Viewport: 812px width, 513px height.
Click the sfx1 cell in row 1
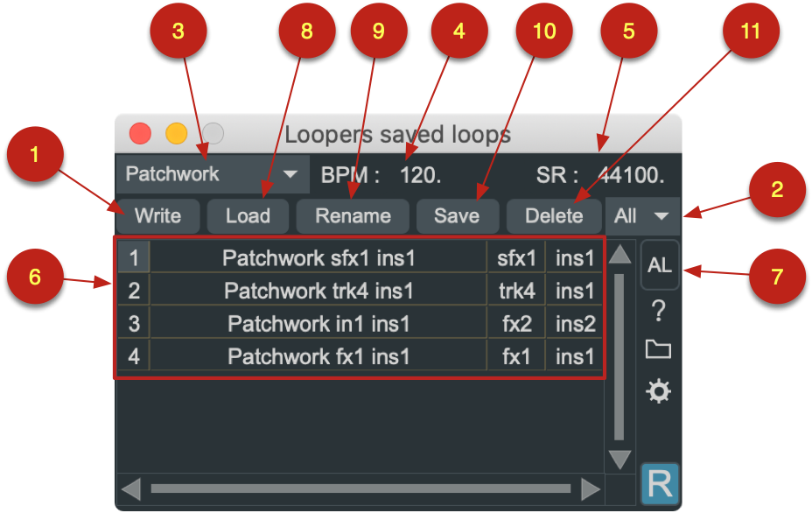516,257
